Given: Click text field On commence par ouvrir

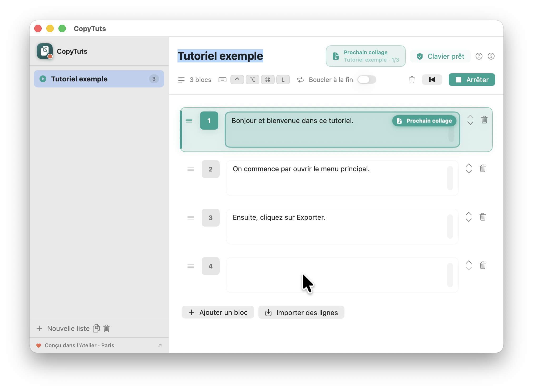Looking at the screenshot, I should (342, 178).
